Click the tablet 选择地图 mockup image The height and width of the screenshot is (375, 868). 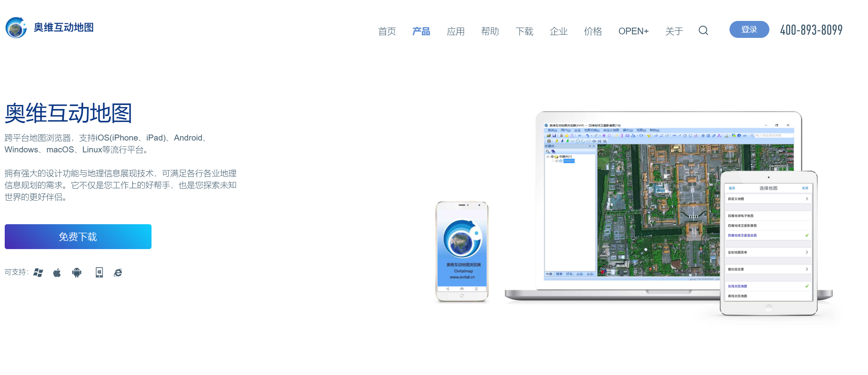769,243
